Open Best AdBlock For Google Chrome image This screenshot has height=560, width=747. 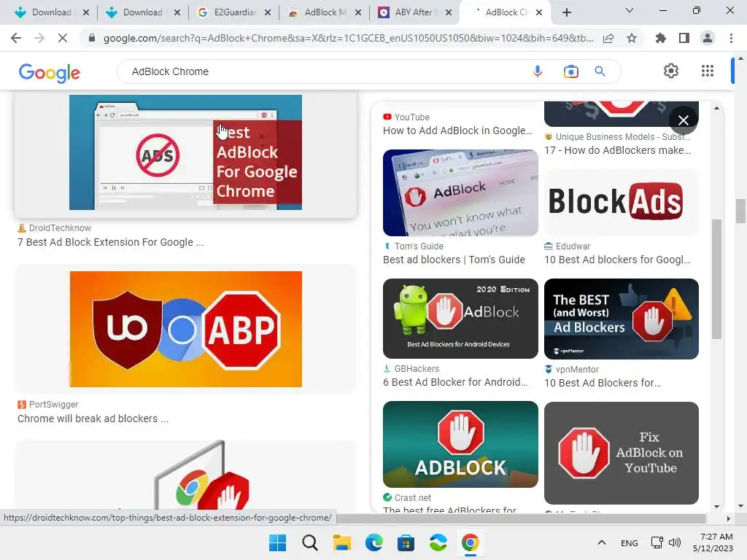point(185,152)
